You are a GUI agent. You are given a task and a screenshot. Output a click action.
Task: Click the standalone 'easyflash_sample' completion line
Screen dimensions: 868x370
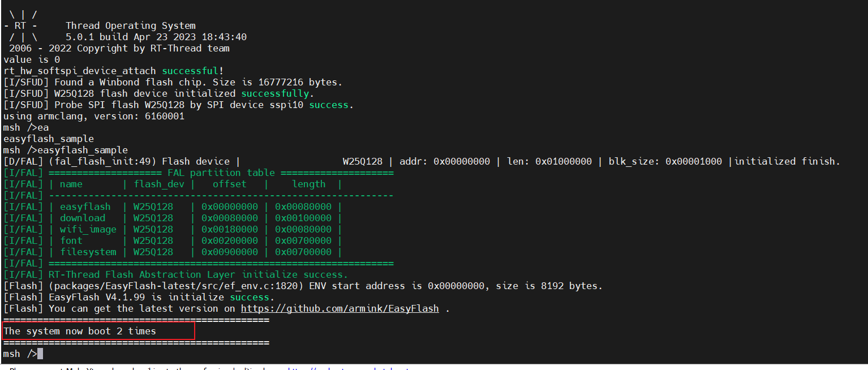coord(49,139)
